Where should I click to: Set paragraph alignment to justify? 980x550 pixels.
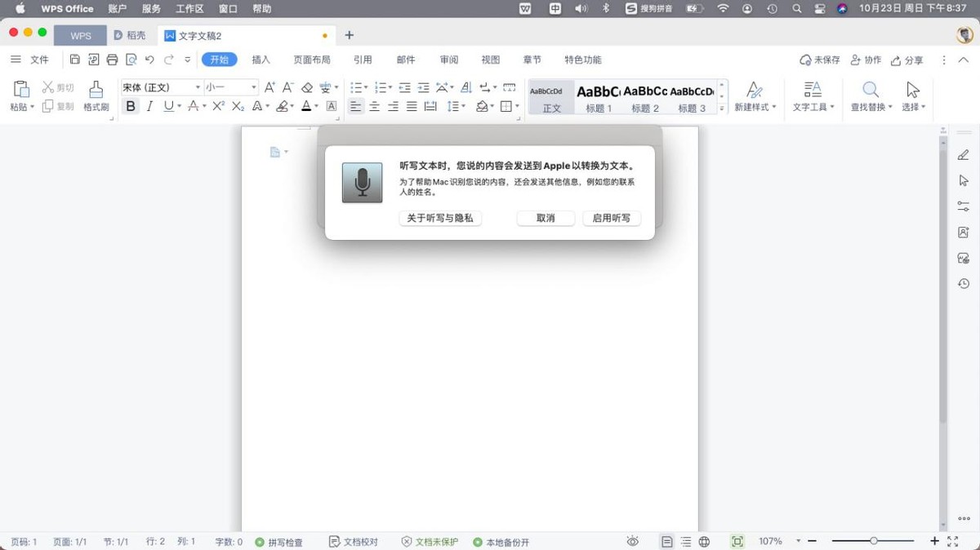(x=412, y=106)
